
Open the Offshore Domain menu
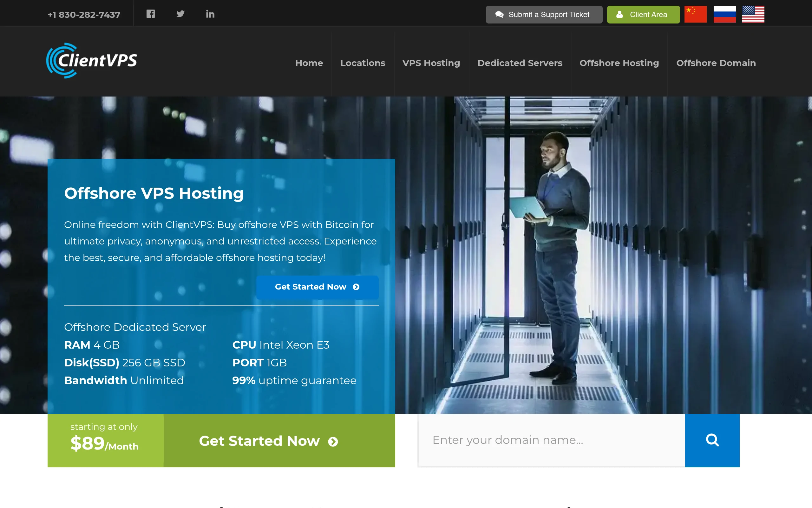tap(716, 63)
